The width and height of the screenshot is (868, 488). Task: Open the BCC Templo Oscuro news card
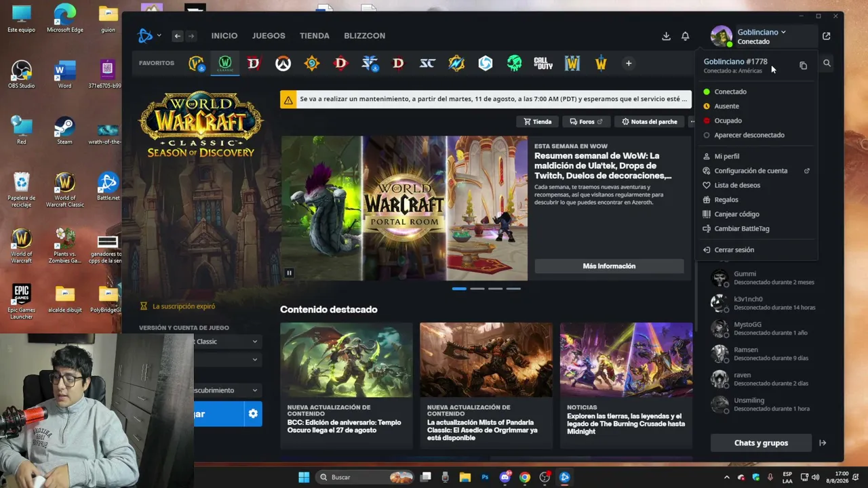[x=347, y=385]
